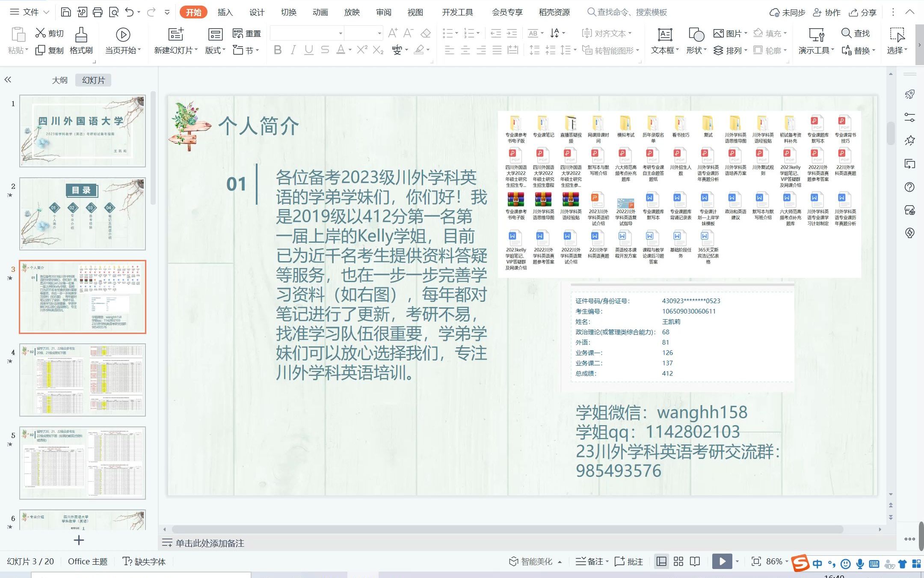Switch to the 设计 design tab

(x=257, y=12)
